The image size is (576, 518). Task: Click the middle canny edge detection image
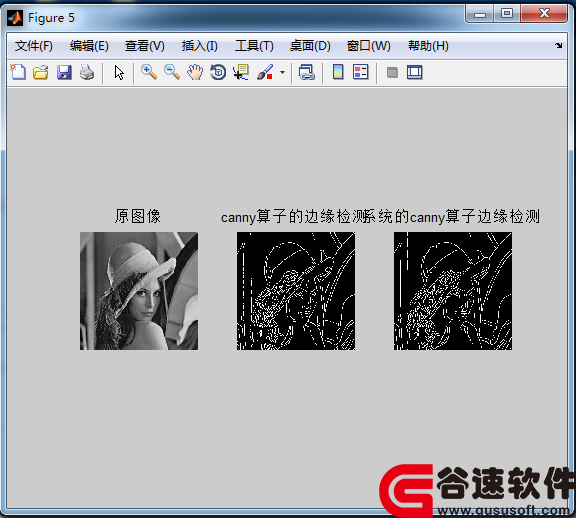pyautogui.click(x=296, y=291)
